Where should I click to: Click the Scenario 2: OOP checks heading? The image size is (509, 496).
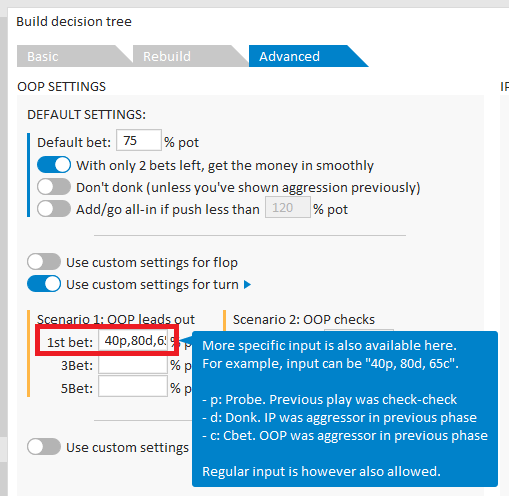point(304,319)
